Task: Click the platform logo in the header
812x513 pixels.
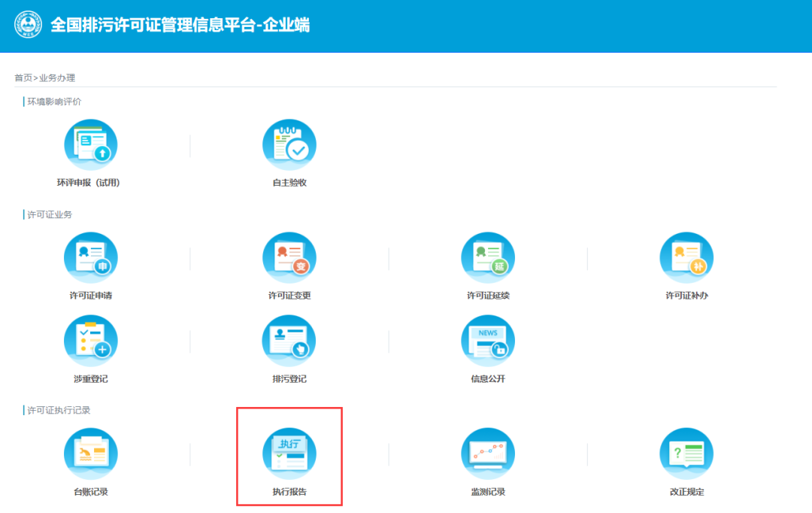Action: pyautogui.click(x=26, y=25)
